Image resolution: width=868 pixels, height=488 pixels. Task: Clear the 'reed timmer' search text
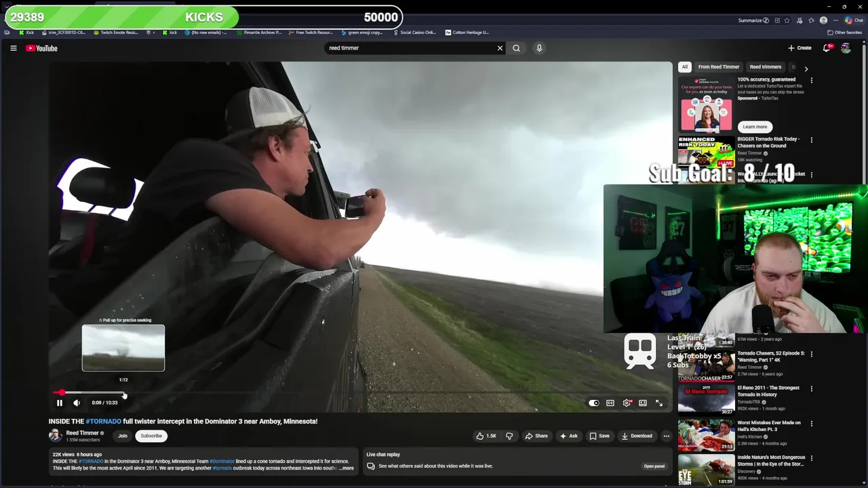500,48
